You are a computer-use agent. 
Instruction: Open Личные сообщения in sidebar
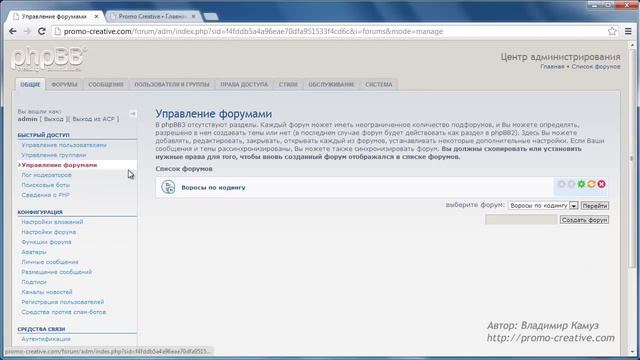point(50,262)
